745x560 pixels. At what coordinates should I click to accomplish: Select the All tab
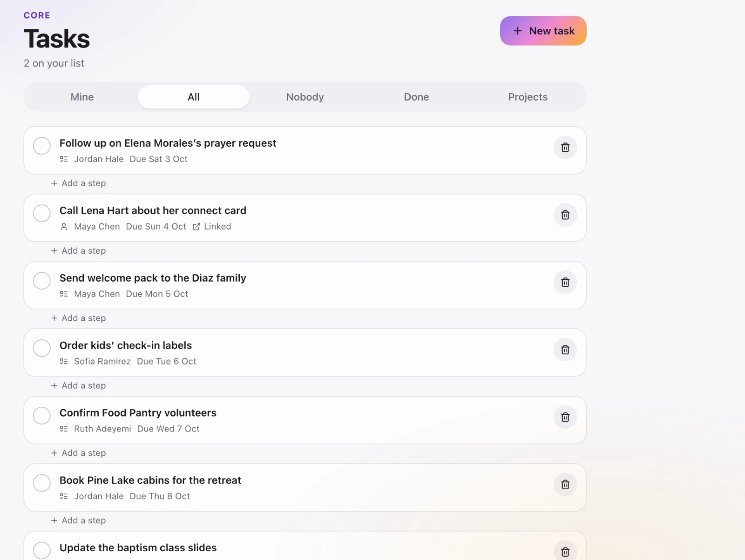[x=194, y=97]
